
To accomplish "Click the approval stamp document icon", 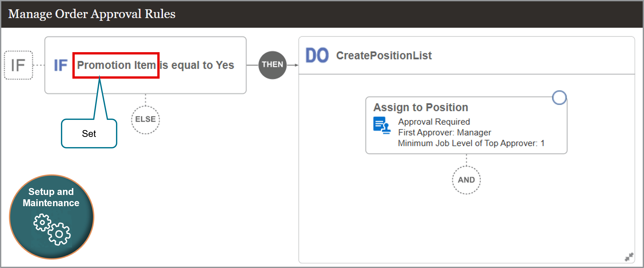I will (x=381, y=125).
